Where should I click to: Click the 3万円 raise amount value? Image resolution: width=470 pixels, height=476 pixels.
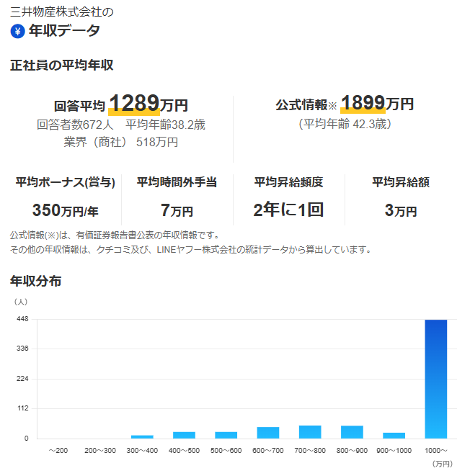coord(401,210)
